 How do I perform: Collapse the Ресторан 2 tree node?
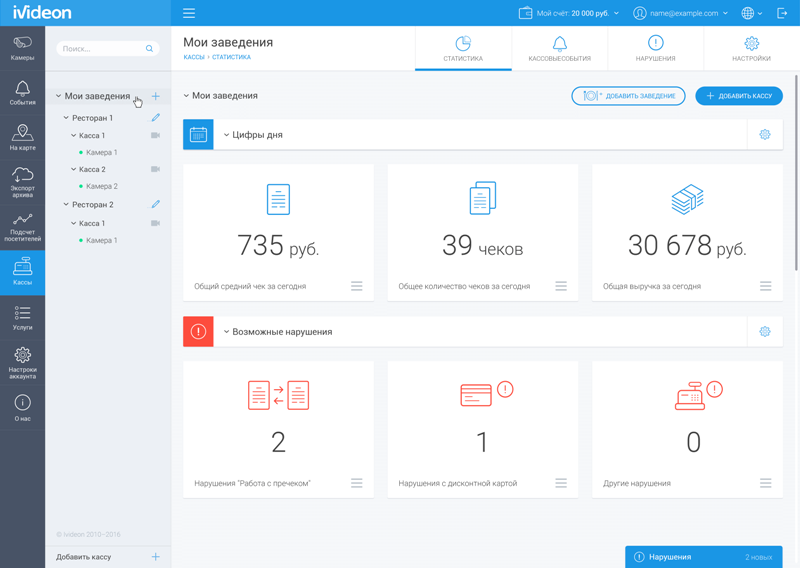[66, 204]
